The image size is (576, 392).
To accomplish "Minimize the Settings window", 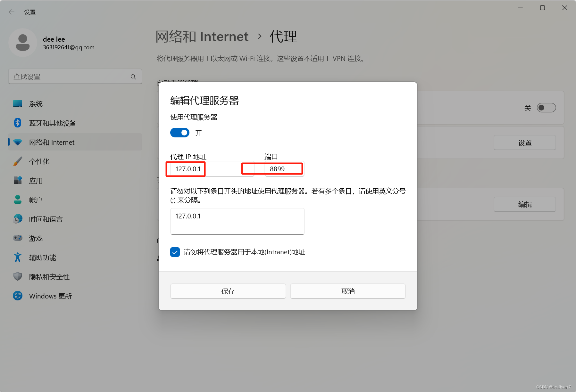I will coord(521,8).
